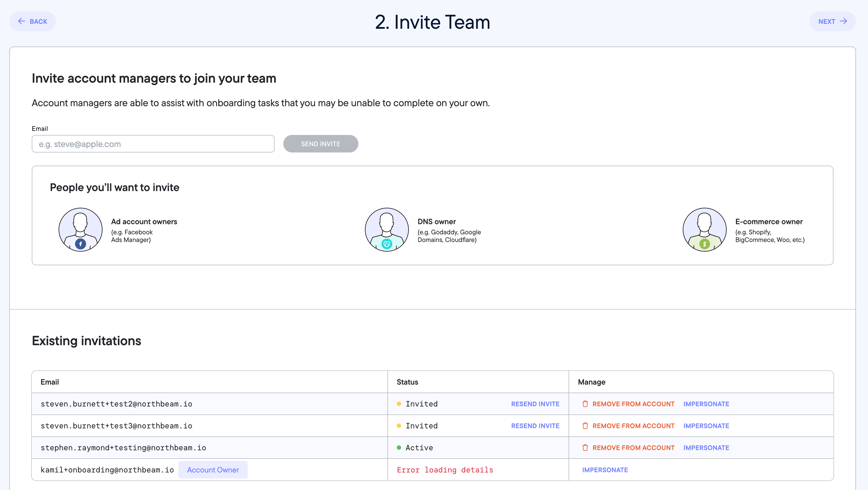Click the Email column header
The width and height of the screenshot is (868, 490).
[50, 382]
